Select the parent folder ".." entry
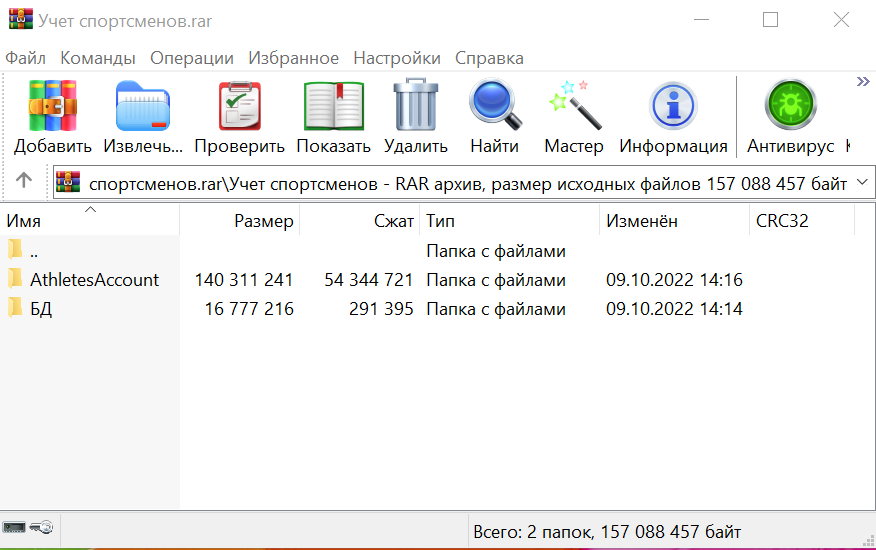 [34, 251]
